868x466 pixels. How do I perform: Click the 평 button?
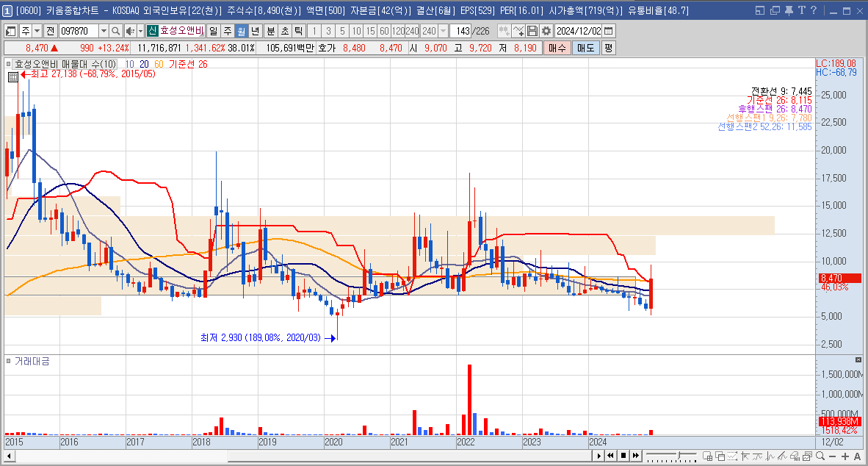608,49
